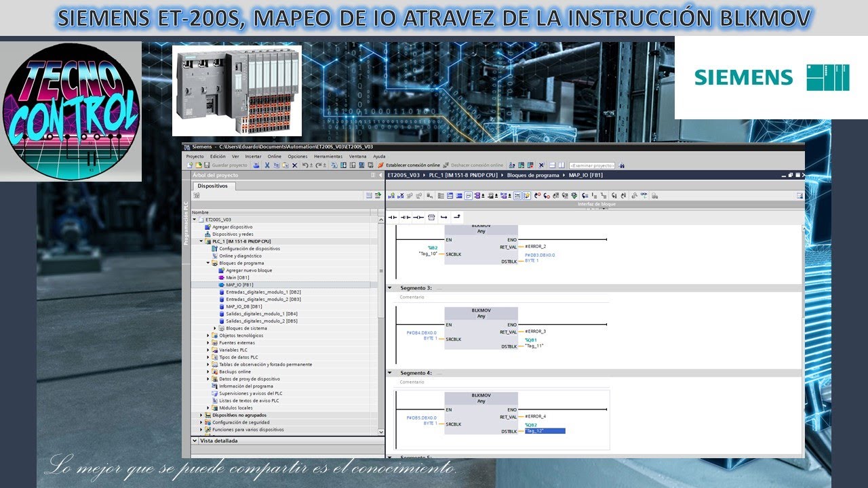This screenshot has width=868, height=488.
Task: Click the Open project folder icon
Action: [x=198, y=165]
